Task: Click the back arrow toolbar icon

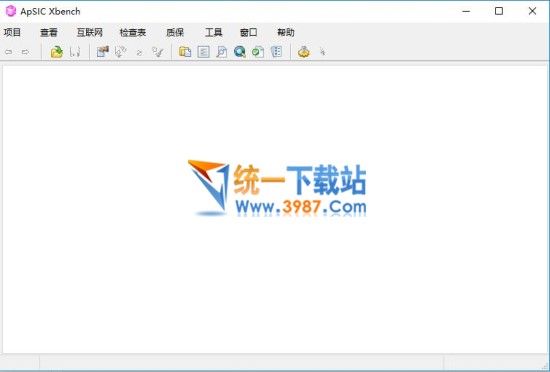Action: [8, 52]
